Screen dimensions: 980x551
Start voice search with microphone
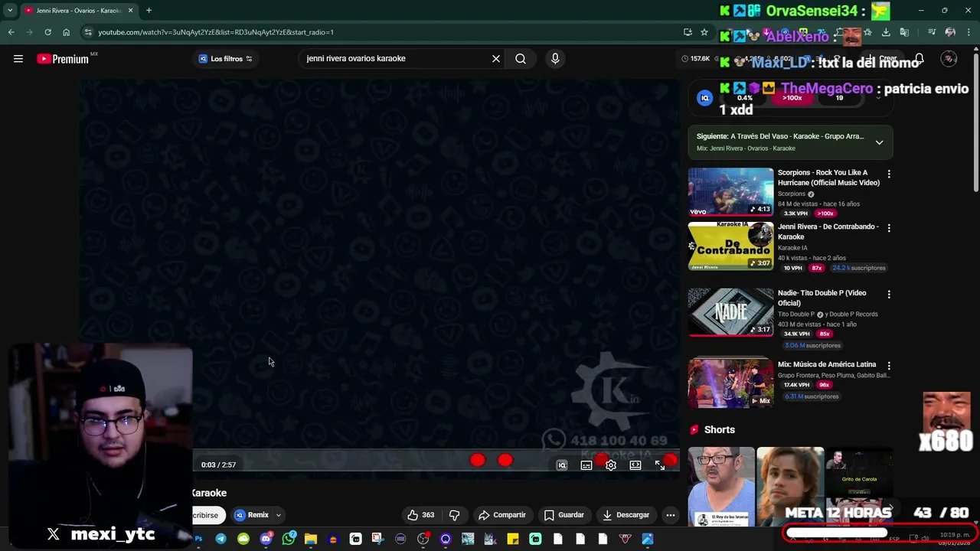click(555, 58)
